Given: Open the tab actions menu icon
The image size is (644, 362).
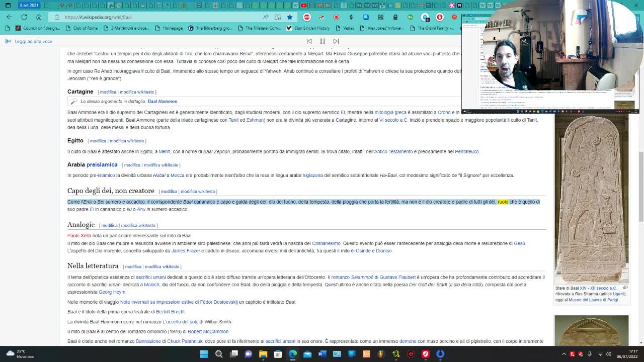Looking at the screenshot, I should 8,5.
